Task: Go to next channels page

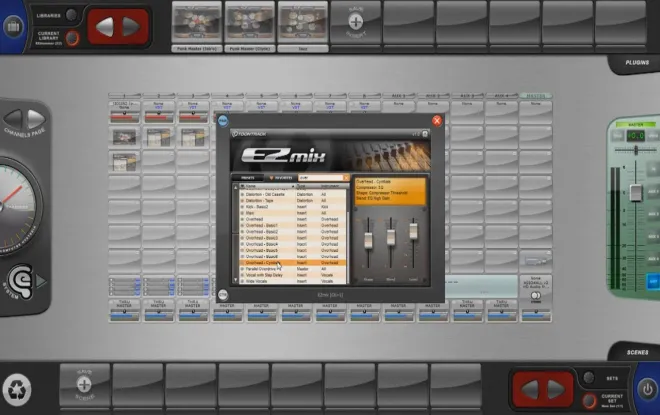Action: click(36, 119)
